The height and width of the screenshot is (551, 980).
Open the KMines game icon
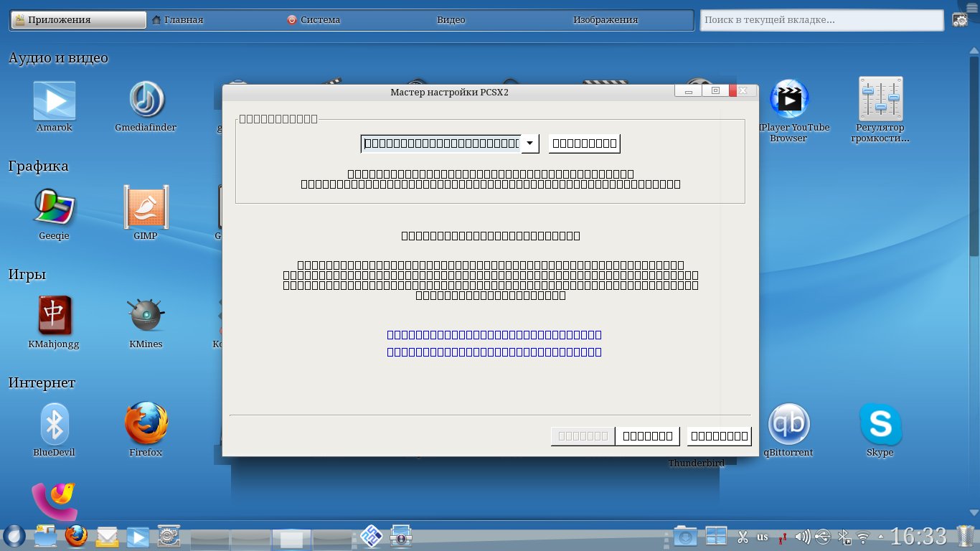[146, 316]
